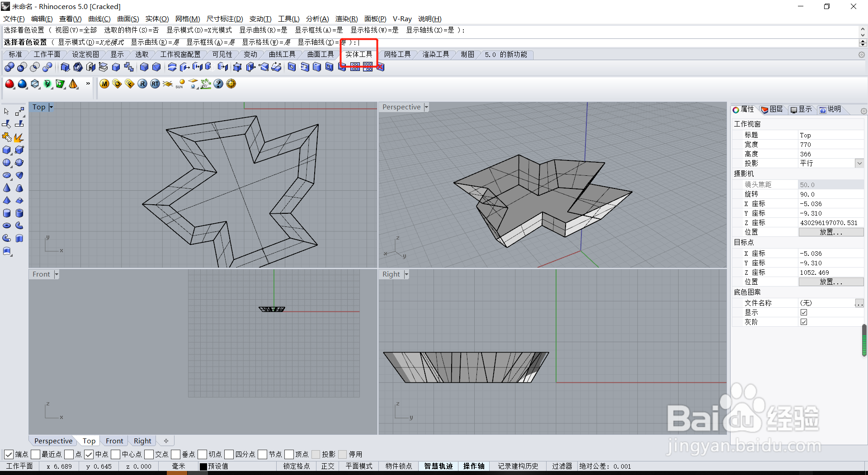
Task: Select the truncated cone tool in sidebar
Action: coord(19,188)
